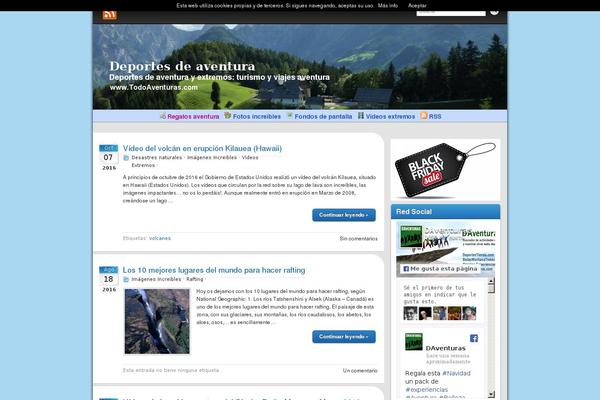This screenshot has width=600, height=400.
Task: Click the 'Imágenes increíbles' category of Kilauea post
Action: (212, 158)
